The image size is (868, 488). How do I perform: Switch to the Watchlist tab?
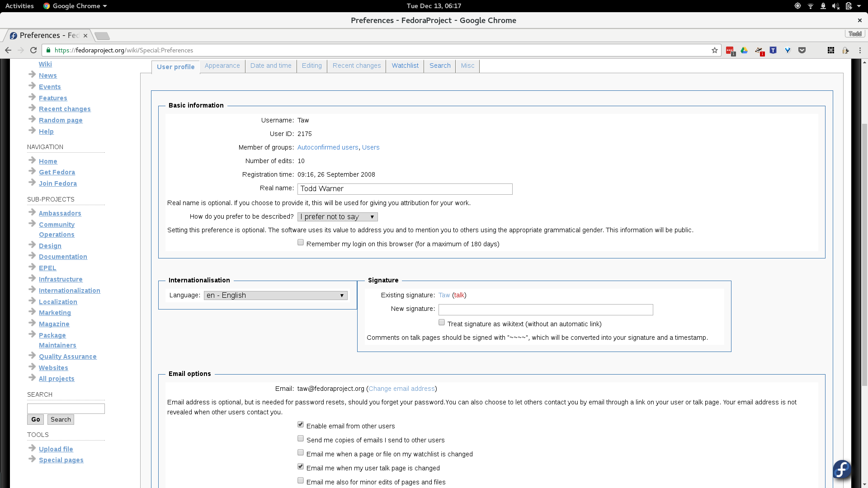click(x=405, y=66)
